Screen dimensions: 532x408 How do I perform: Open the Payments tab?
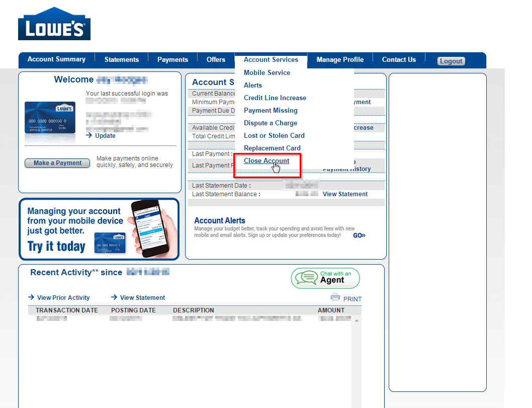click(172, 59)
